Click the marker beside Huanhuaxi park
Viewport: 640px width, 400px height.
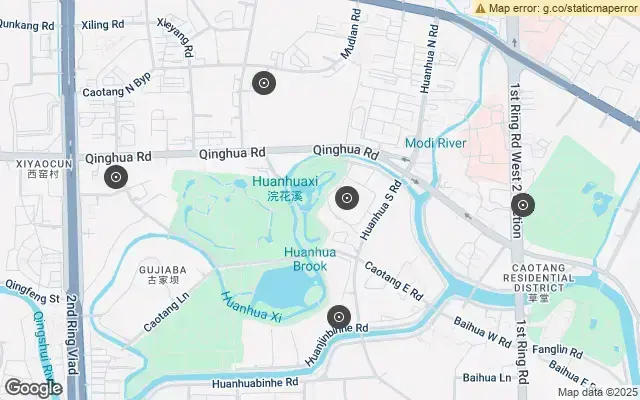point(347,198)
